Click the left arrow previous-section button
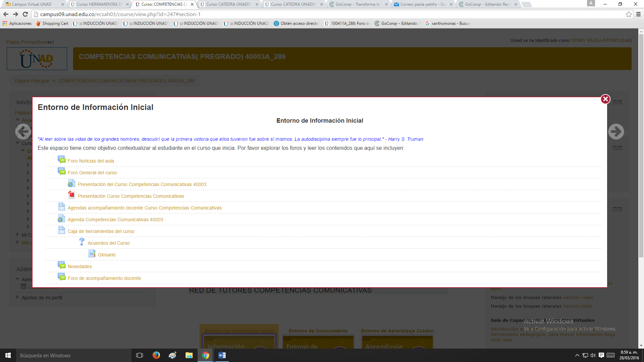Viewport: 644px width, 362px height. tap(23, 131)
